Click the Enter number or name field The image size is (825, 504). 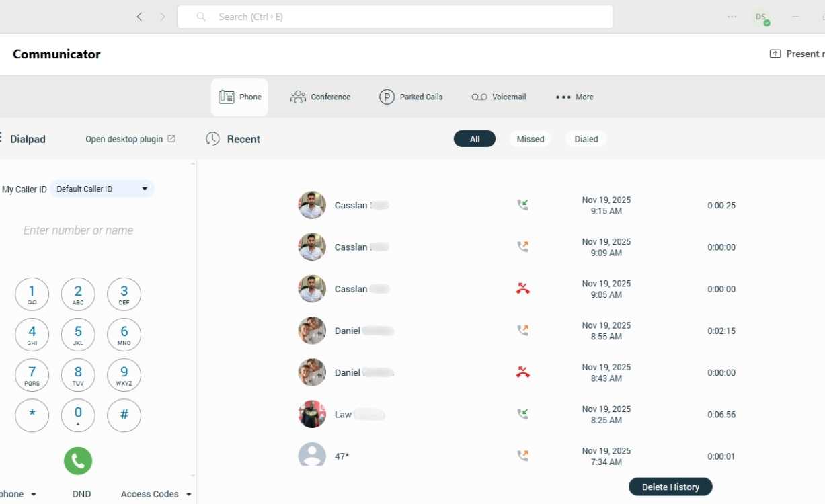point(79,230)
